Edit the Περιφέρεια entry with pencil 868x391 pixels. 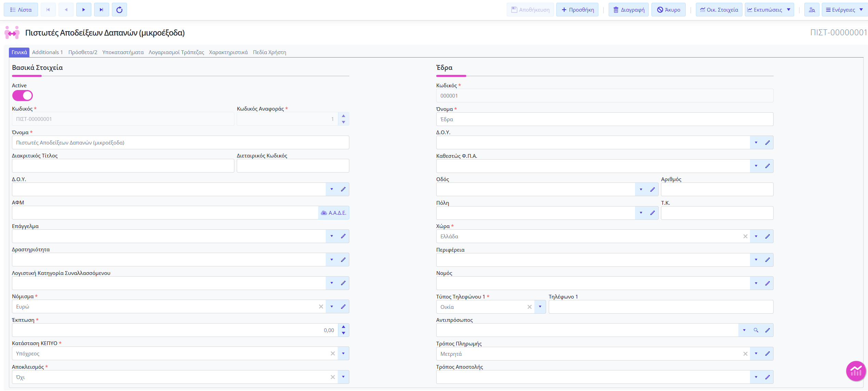767,260
